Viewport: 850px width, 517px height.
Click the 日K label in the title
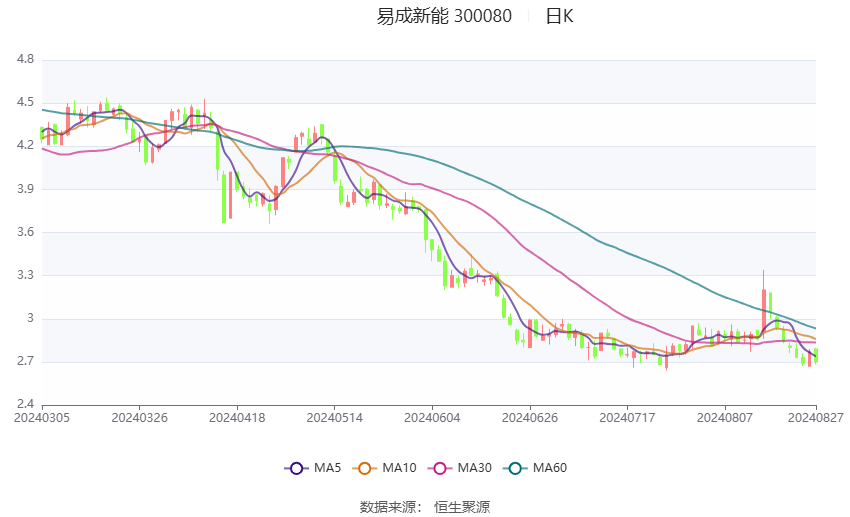point(559,16)
